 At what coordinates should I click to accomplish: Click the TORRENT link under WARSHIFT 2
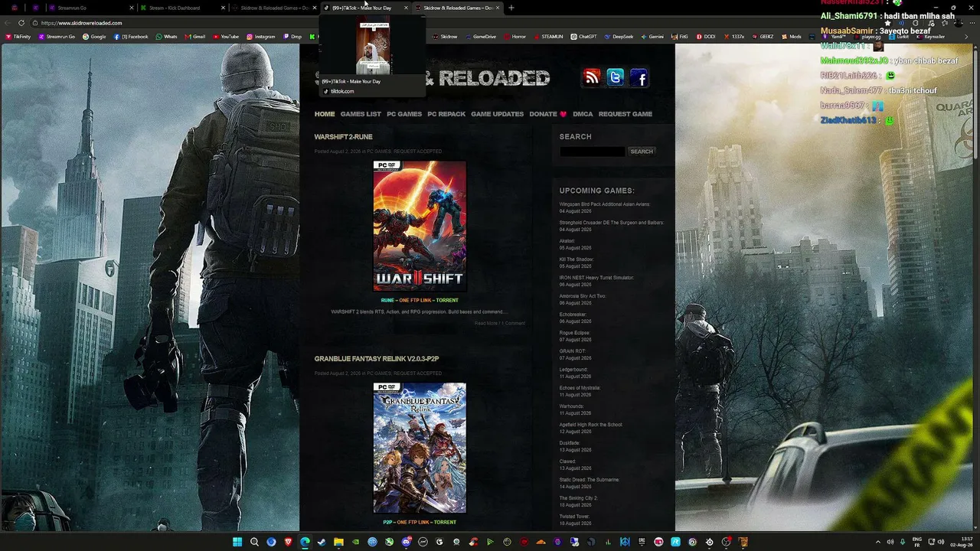pyautogui.click(x=447, y=300)
